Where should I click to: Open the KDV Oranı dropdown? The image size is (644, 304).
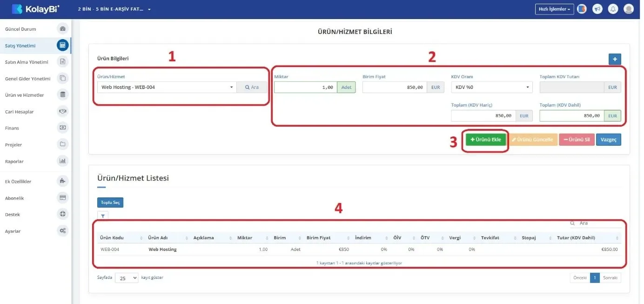(x=492, y=87)
